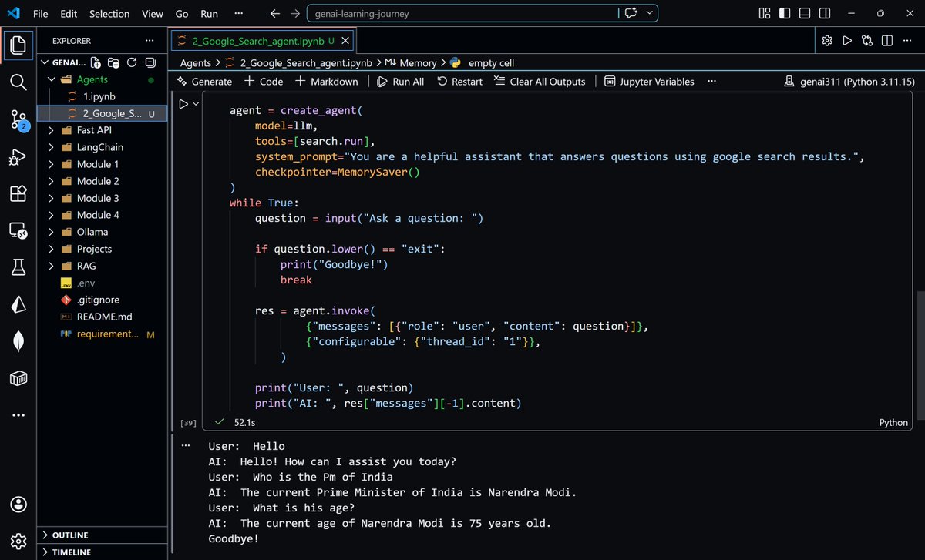This screenshot has width=925, height=560.
Task: Open Source Control view with 2 badge
Action: coord(18,119)
